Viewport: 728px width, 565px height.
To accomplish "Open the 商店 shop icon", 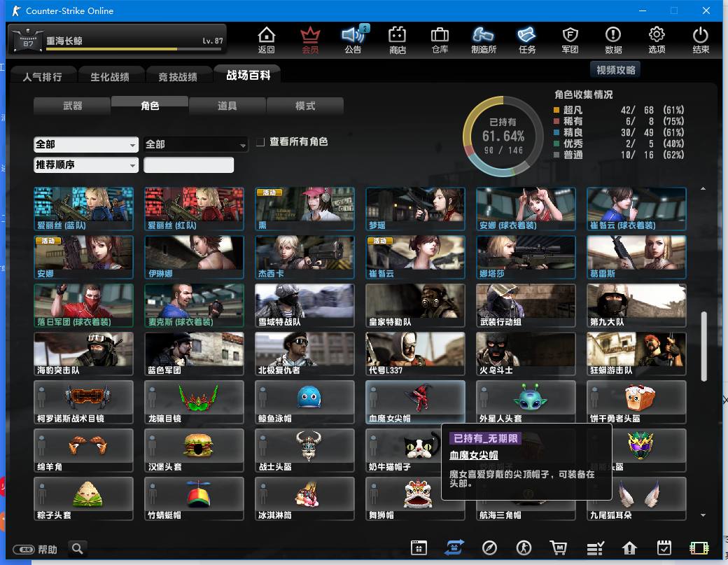I will [x=398, y=40].
